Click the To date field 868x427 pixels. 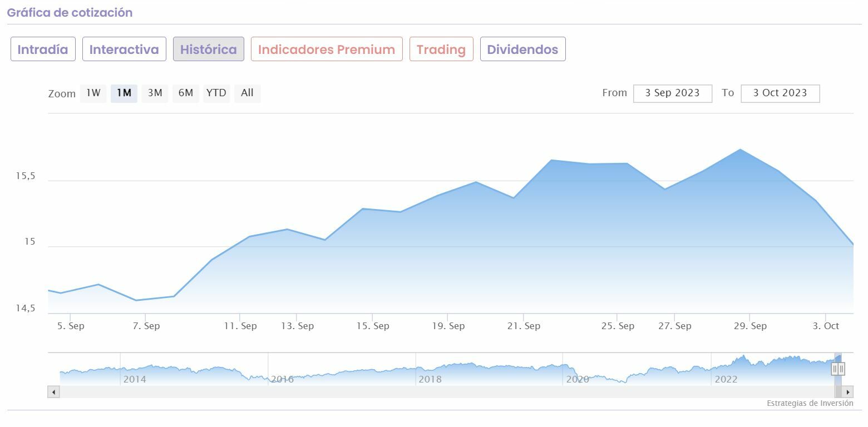pyautogui.click(x=780, y=93)
